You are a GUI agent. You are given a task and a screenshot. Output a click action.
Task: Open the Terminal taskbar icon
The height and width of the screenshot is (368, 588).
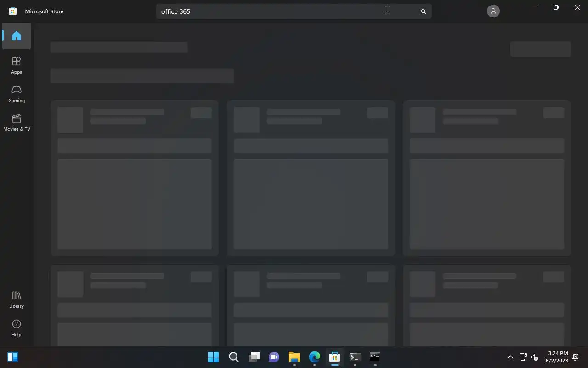[355, 357]
